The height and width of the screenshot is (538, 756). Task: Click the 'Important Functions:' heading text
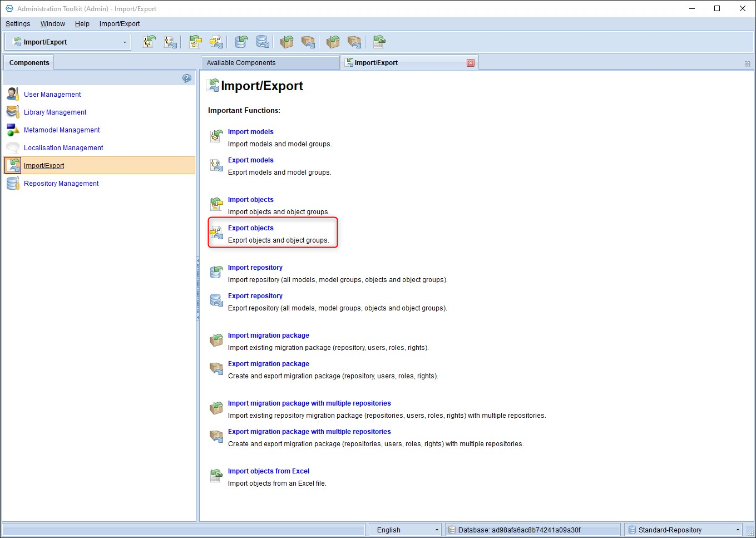tap(244, 111)
